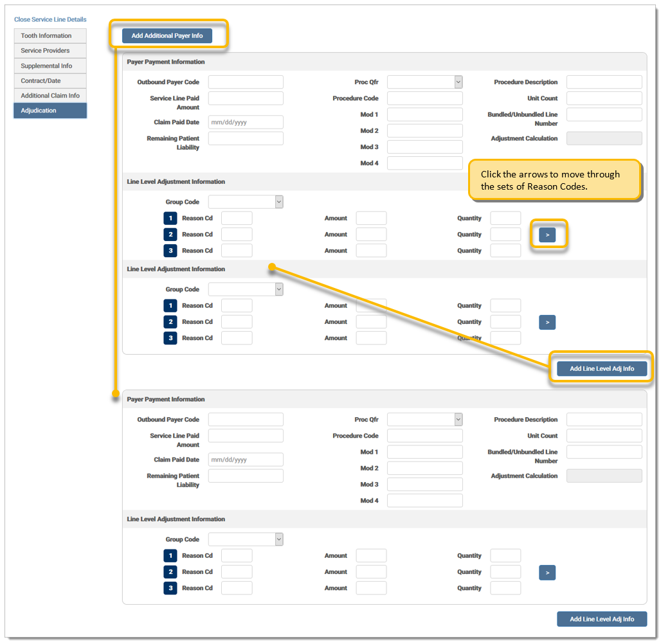Viewport: 661px width, 644px height.
Task: Click second payer Remaining Patient Liability field
Action: click(246, 476)
